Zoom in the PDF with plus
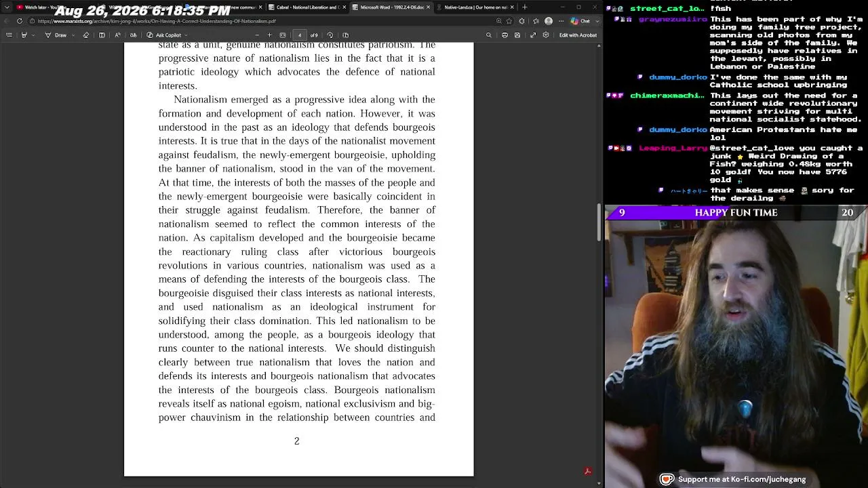Screen dimensions: 868x488 (269, 35)
